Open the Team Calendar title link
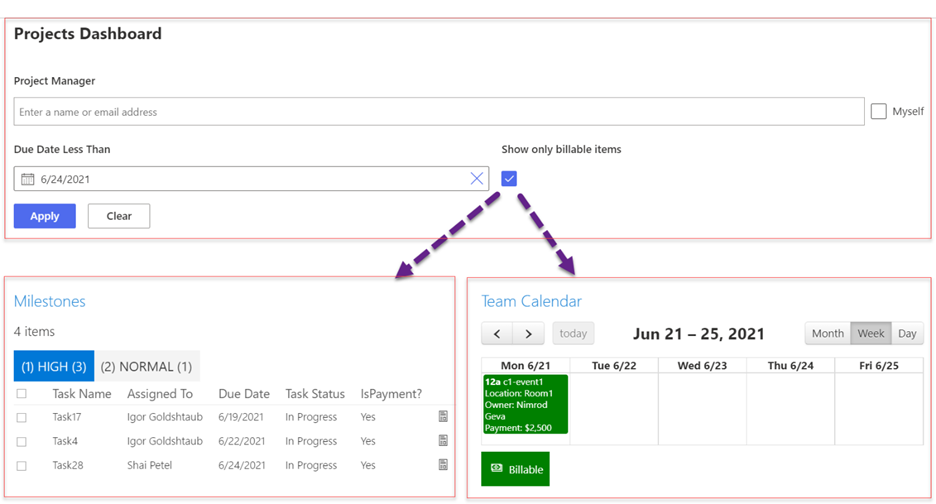 pyautogui.click(x=531, y=301)
